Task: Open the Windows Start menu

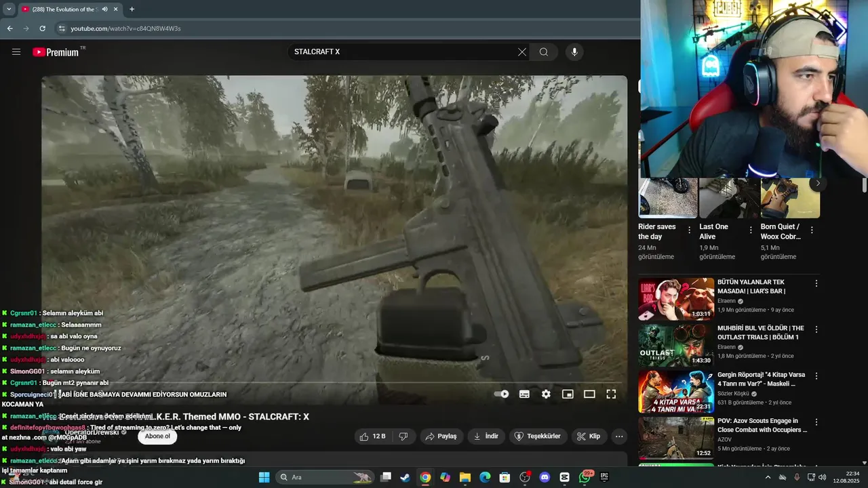Action: coord(264,477)
